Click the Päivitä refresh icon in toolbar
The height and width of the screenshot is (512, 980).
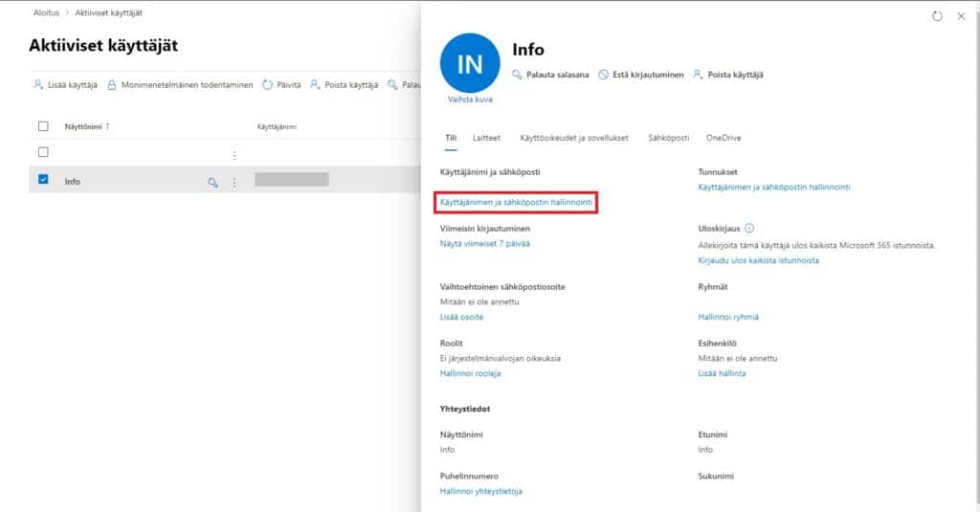tap(268, 85)
